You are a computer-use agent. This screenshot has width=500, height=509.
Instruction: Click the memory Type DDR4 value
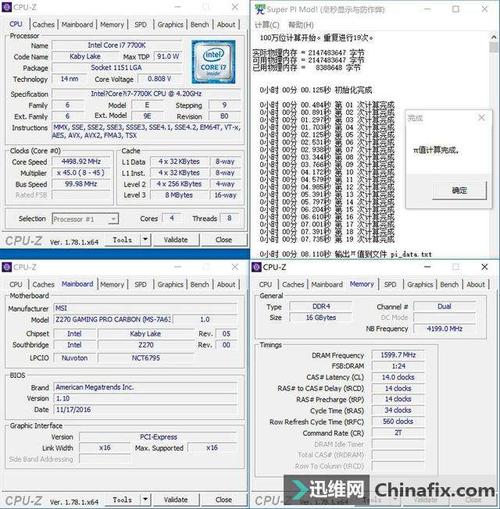[321, 306]
